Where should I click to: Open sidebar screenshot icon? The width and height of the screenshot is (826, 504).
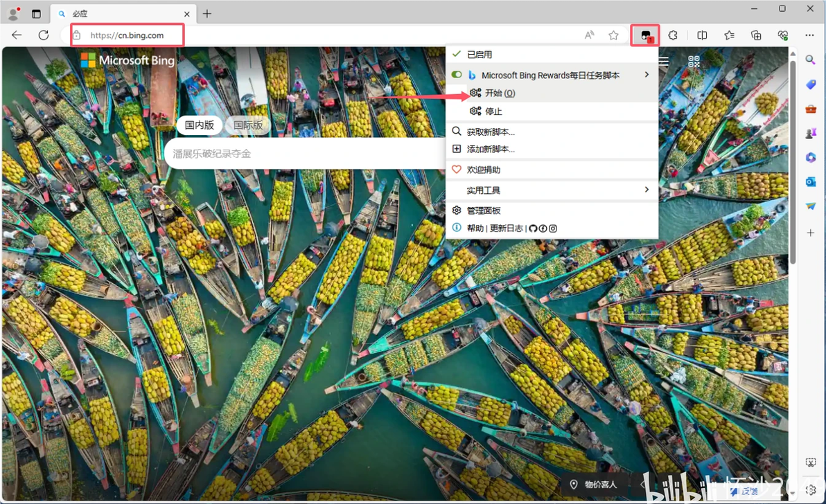811,463
